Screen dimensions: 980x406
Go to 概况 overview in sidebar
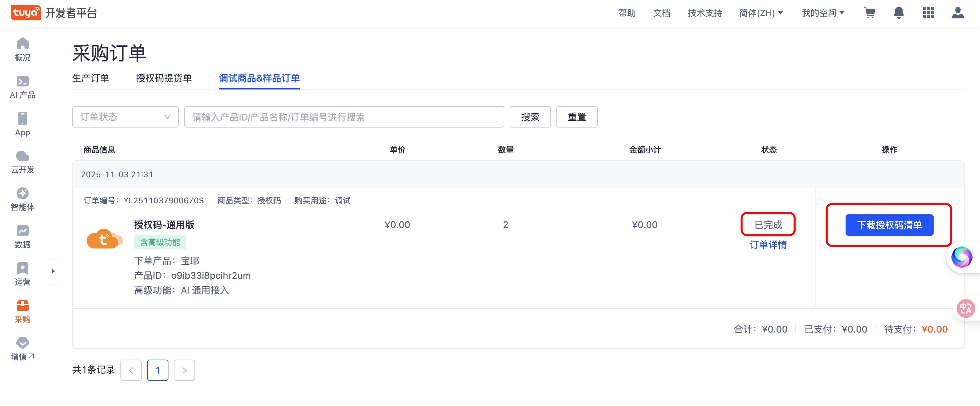click(x=22, y=49)
